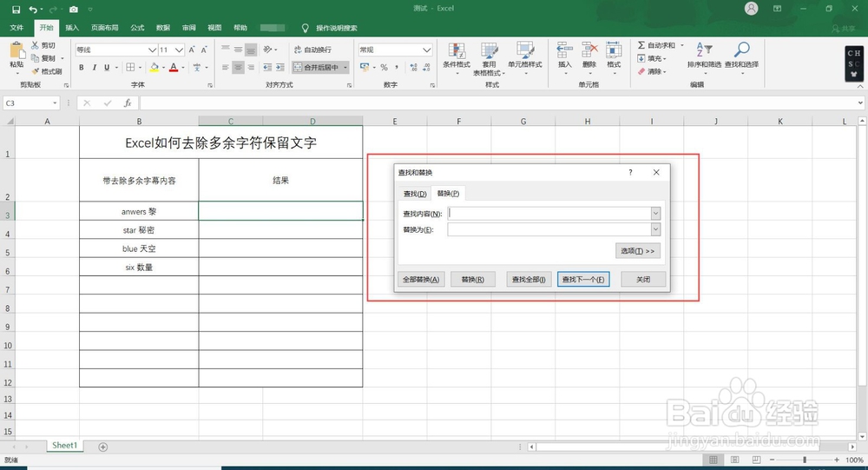Toggle center horizontal alignment
The width and height of the screenshot is (868, 470).
pos(238,68)
